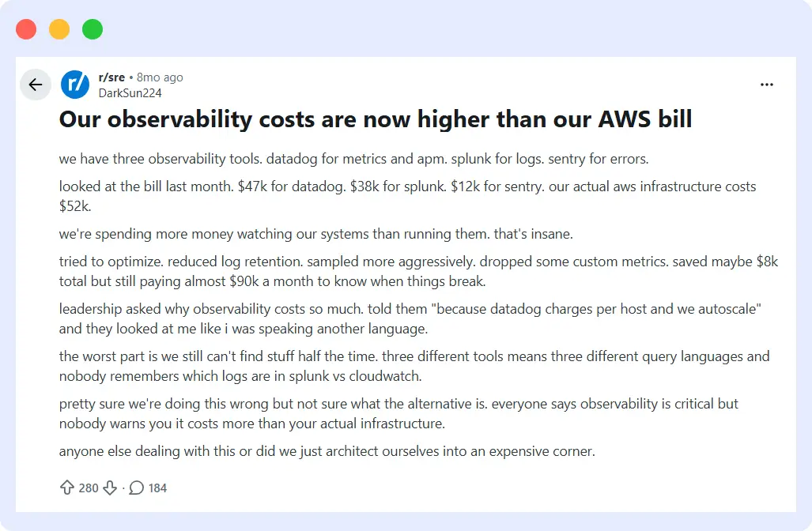812x531 pixels.
Task: Click the back arrow button
Action: click(x=36, y=85)
